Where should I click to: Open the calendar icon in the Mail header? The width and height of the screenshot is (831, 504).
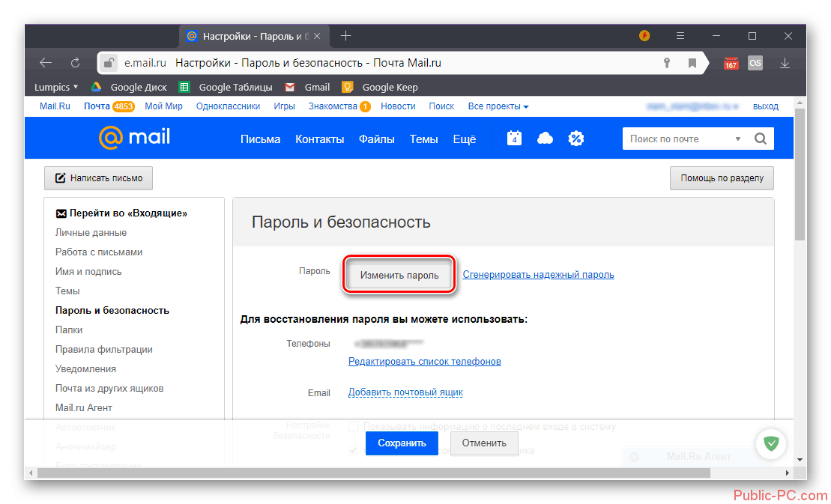tap(514, 139)
